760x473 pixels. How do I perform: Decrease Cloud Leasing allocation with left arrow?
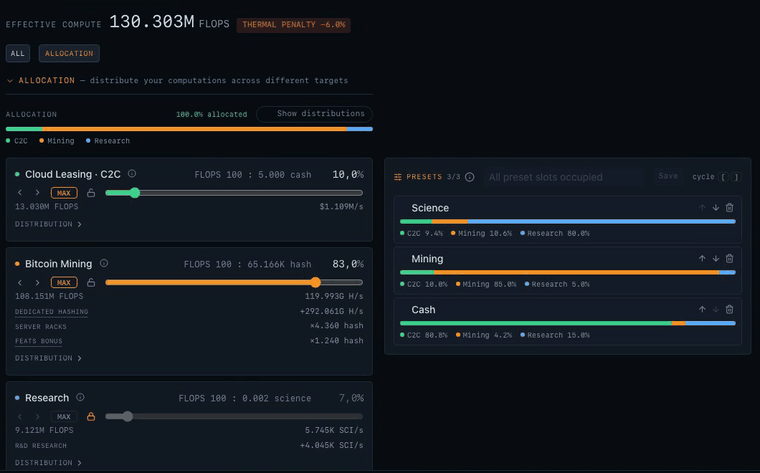[20, 192]
